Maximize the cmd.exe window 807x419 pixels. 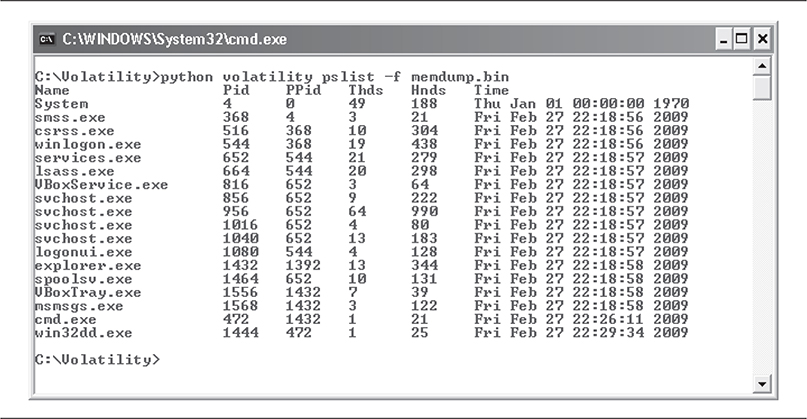pyautogui.click(x=742, y=40)
